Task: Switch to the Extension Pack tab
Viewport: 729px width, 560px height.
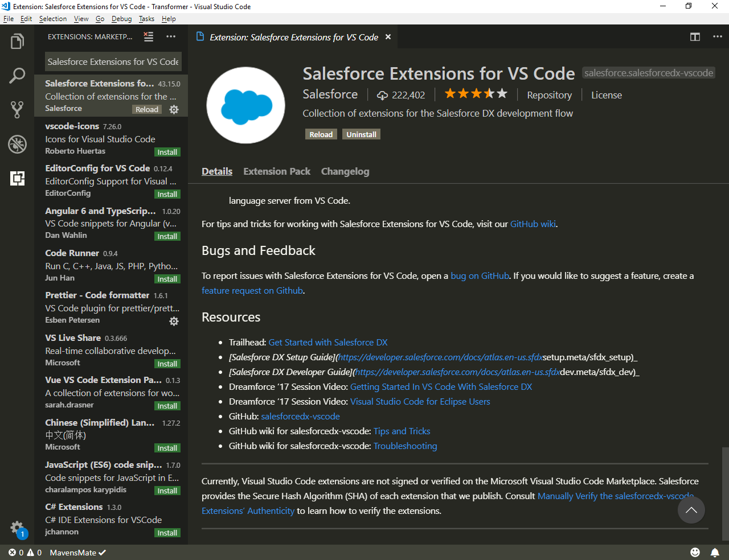Action: (x=277, y=171)
